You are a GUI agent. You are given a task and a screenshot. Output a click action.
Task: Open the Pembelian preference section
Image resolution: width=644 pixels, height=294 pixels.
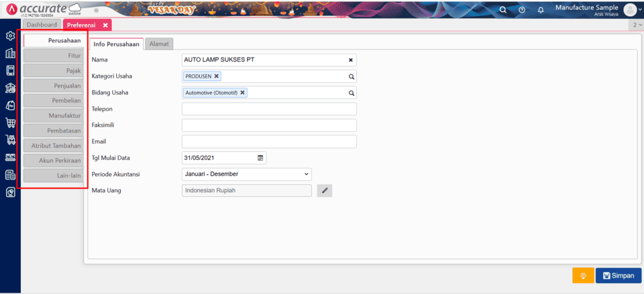pyautogui.click(x=54, y=100)
